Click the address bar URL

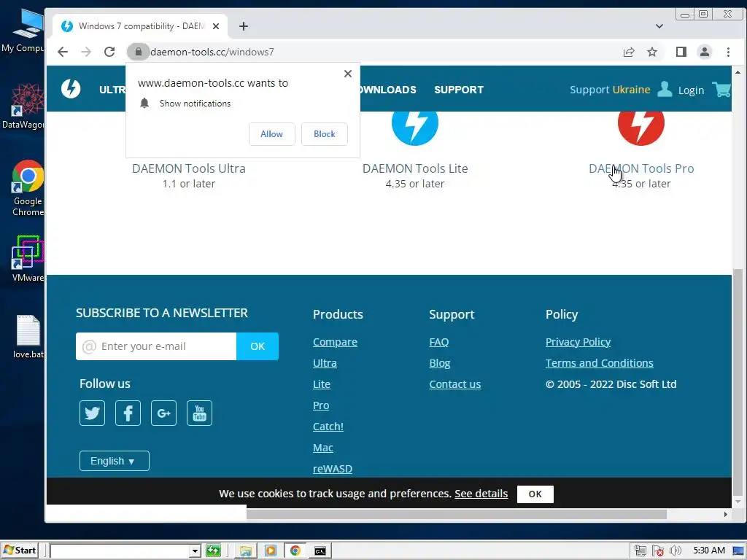212,52
